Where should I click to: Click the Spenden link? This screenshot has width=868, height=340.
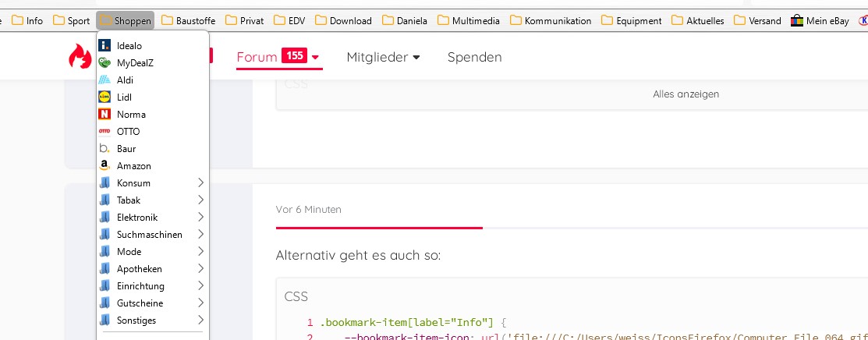474,57
